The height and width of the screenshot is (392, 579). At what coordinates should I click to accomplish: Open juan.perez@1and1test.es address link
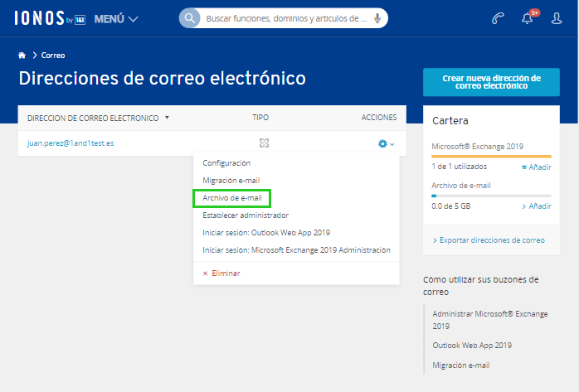click(x=71, y=143)
